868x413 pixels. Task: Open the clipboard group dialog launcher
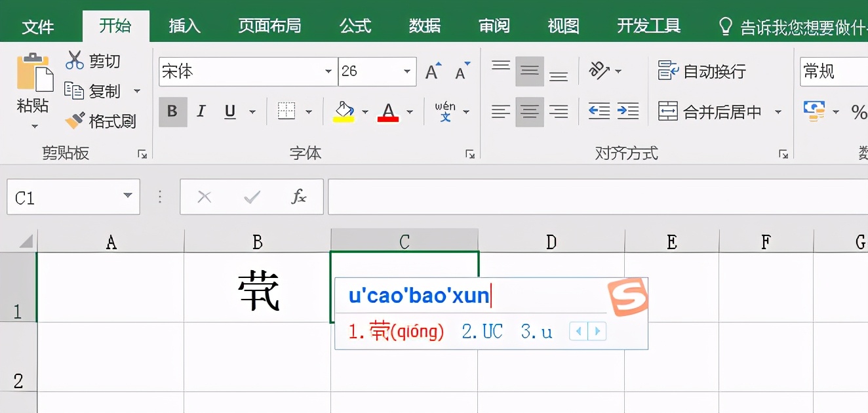click(142, 154)
